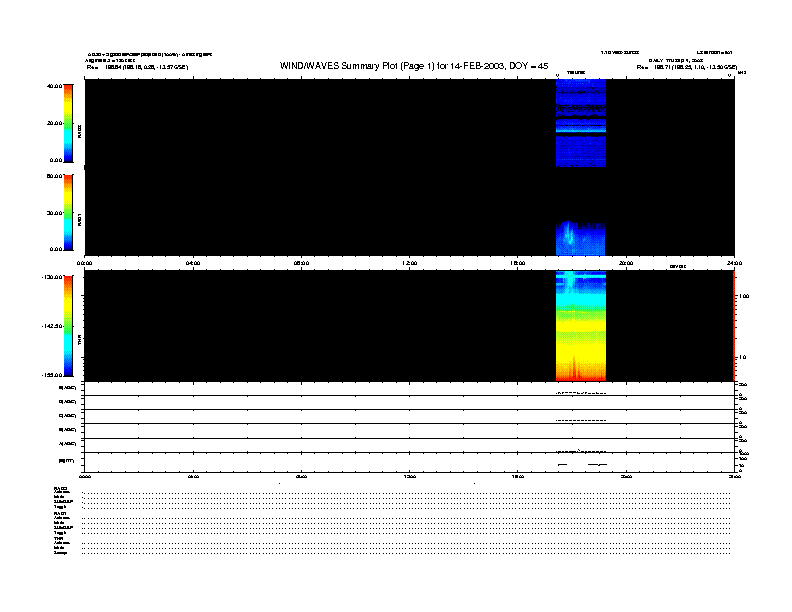The width and height of the screenshot is (792, 612).
Task: Click the 04:00 label under spectrogram panels
Action: 193,263
